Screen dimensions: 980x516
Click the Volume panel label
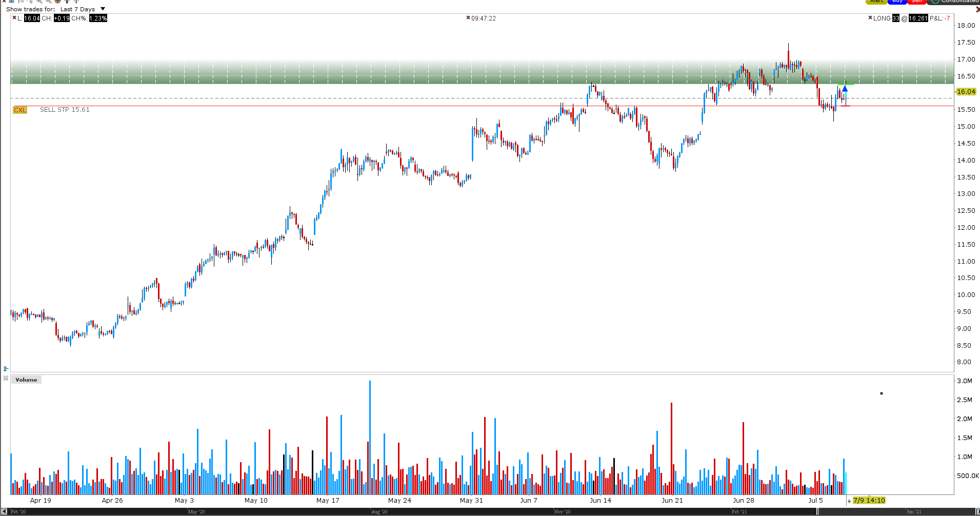[x=26, y=380]
